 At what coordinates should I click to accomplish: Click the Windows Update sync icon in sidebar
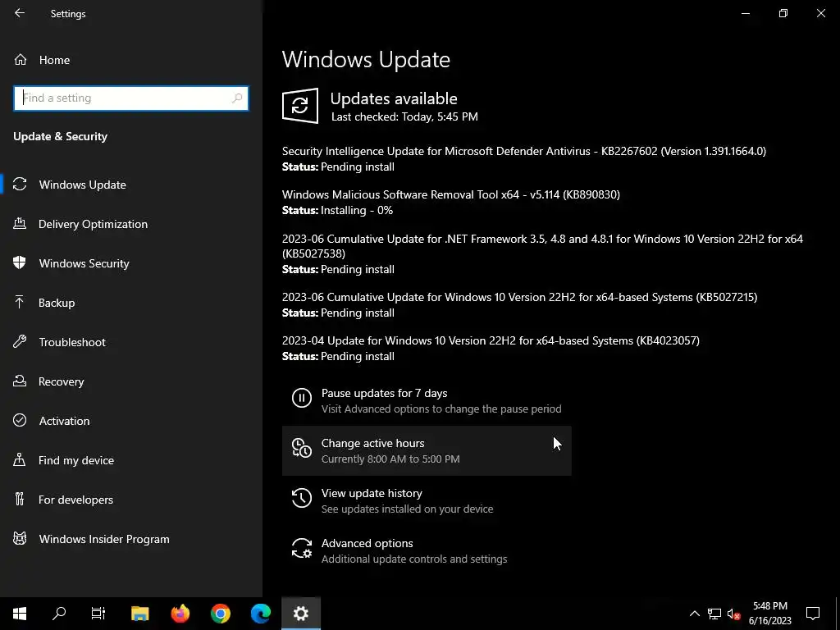[20, 185]
